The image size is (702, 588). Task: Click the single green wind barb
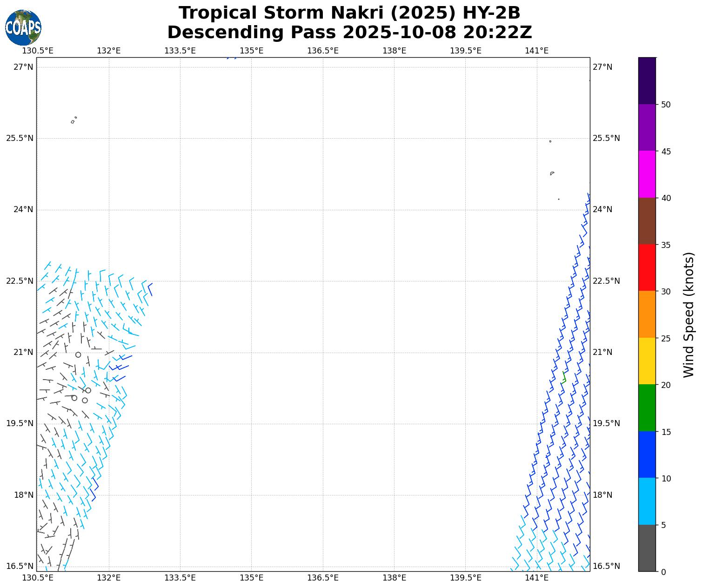pos(564,377)
